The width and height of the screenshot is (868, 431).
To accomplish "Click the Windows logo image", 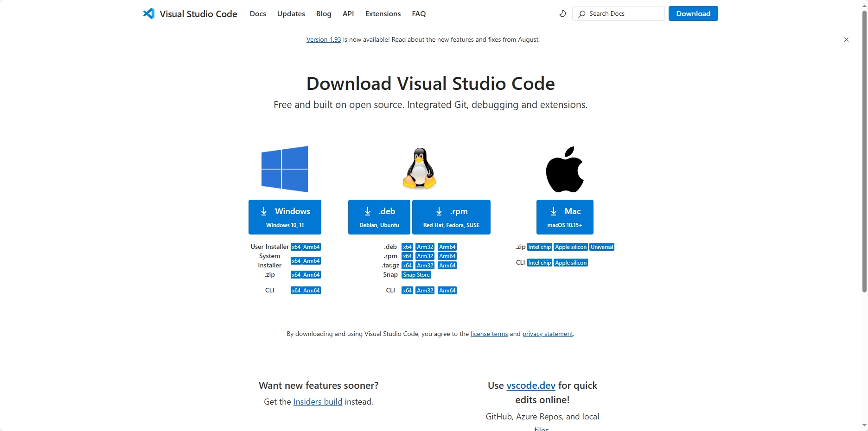I will pos(285,169).
